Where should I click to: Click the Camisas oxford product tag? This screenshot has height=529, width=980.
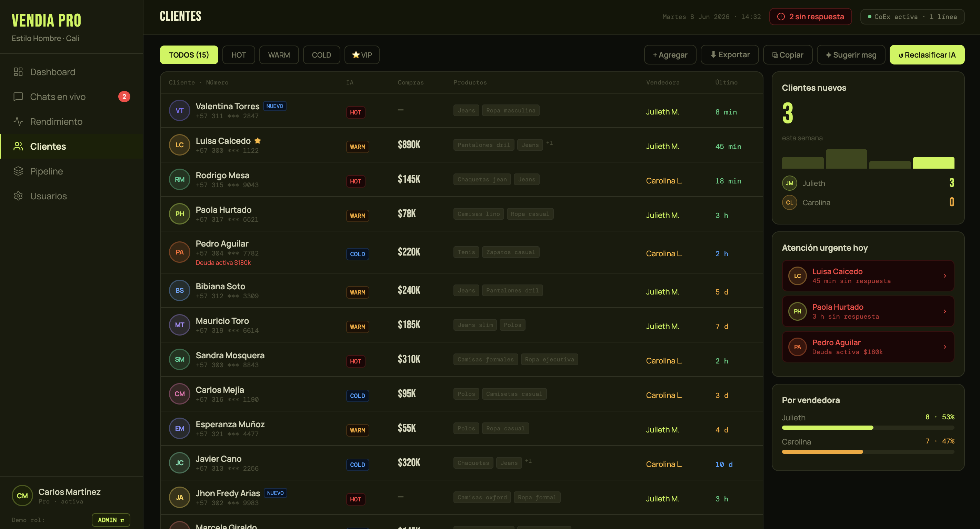coord(482,497)
